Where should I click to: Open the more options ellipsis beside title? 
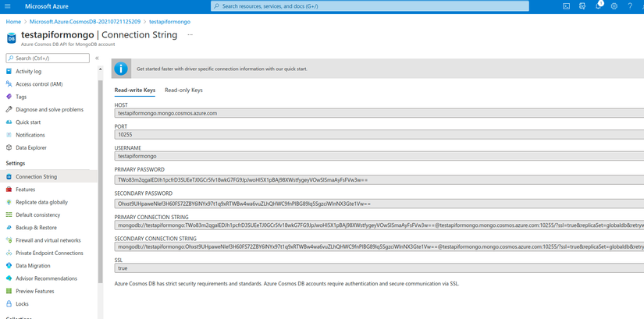tap(190, 35)
